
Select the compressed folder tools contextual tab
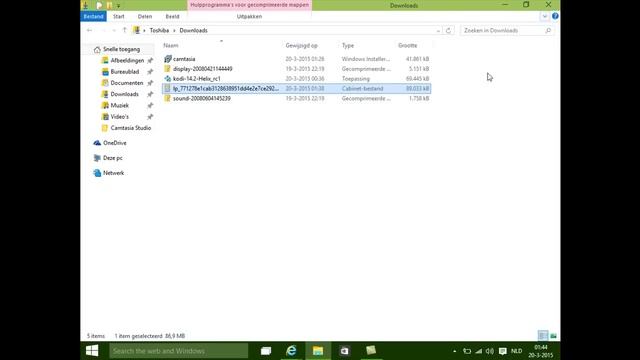click(249, 5)
